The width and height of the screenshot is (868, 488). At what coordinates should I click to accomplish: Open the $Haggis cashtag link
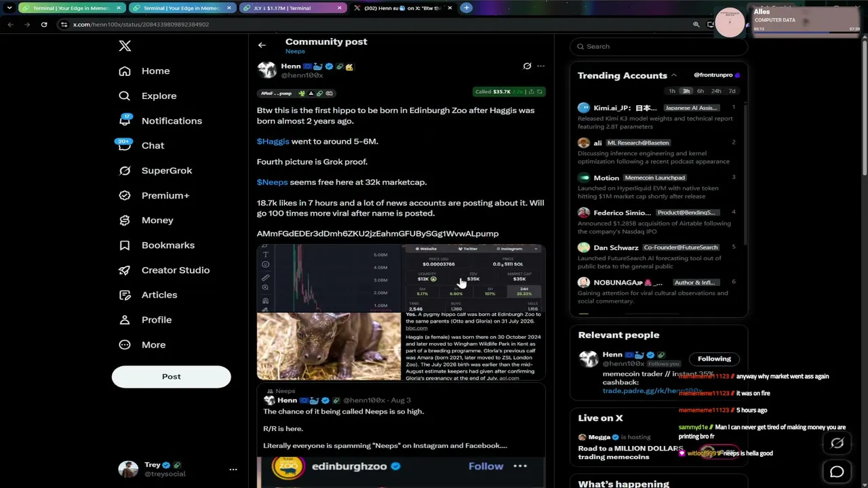[x=273, y=142]
